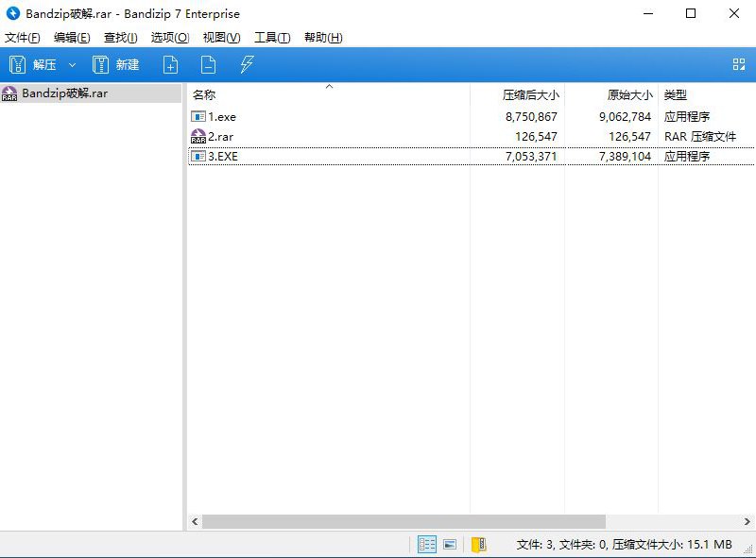Click the sort direction arrow above 名称

pyautogui.click(x=329, y=86)
